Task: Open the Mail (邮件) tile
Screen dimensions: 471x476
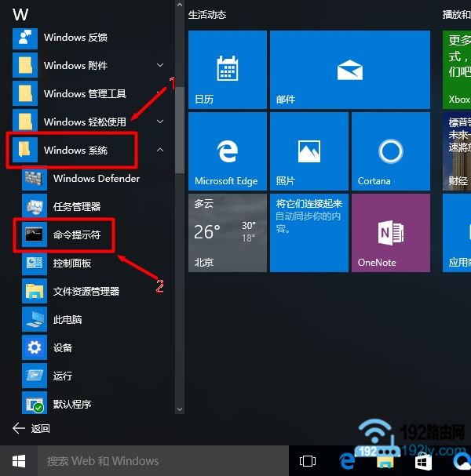Action: [309, 69]
